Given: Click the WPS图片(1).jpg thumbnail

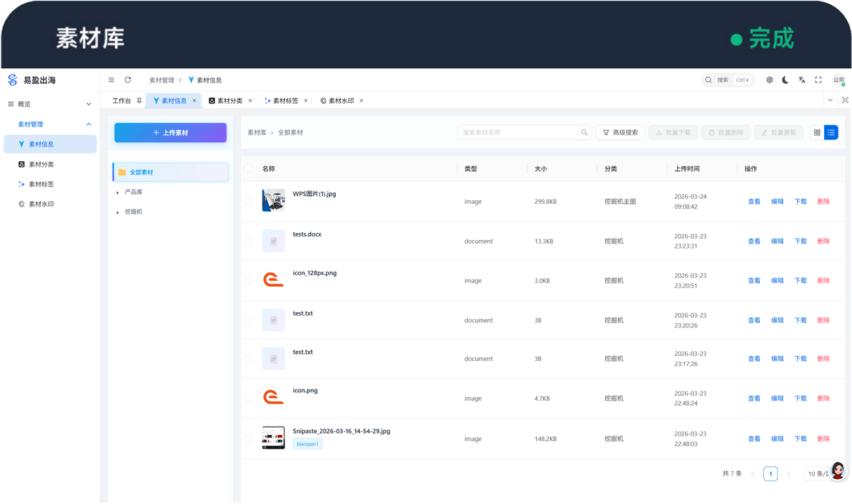Looking at the screenshot, I should pos(273,200).
